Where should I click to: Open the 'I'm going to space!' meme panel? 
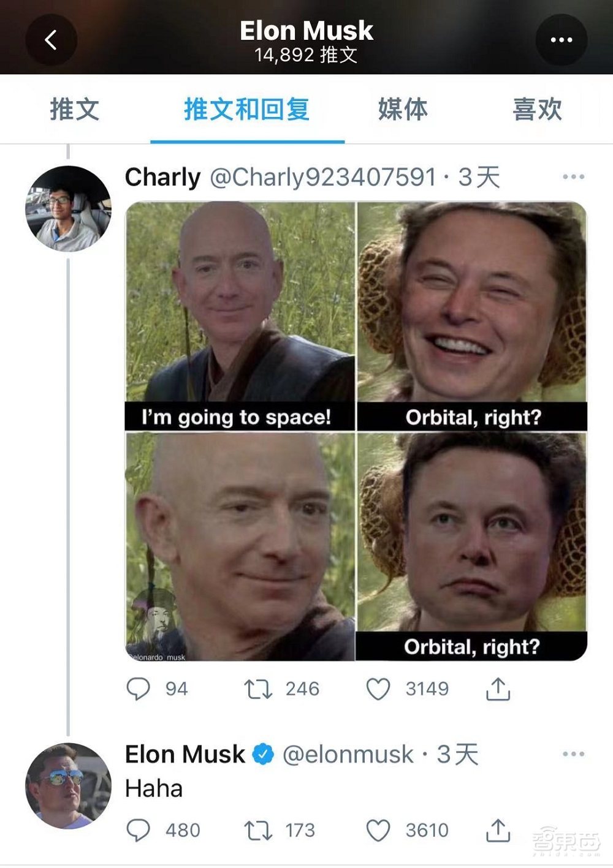click(240, 315)
